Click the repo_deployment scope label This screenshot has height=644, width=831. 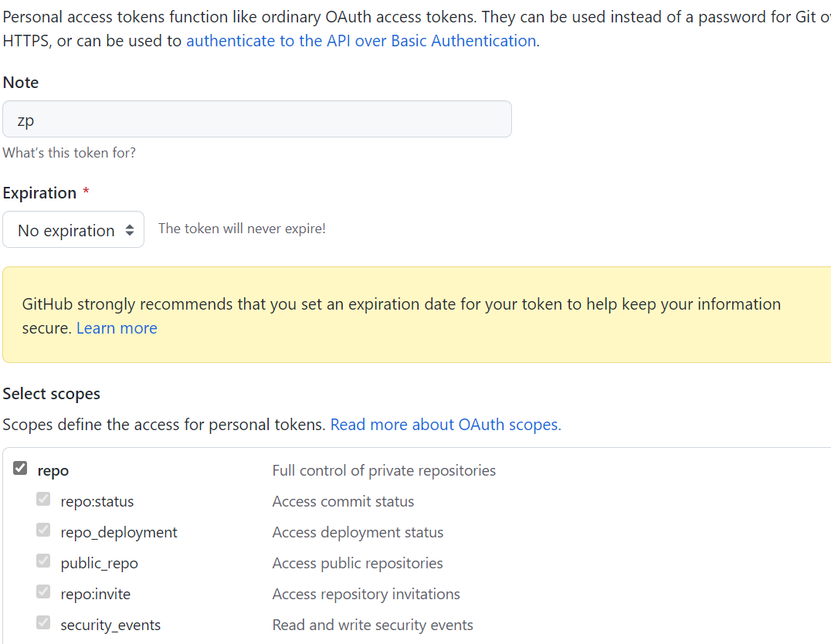pyautogui.click(x=119, y=533)
